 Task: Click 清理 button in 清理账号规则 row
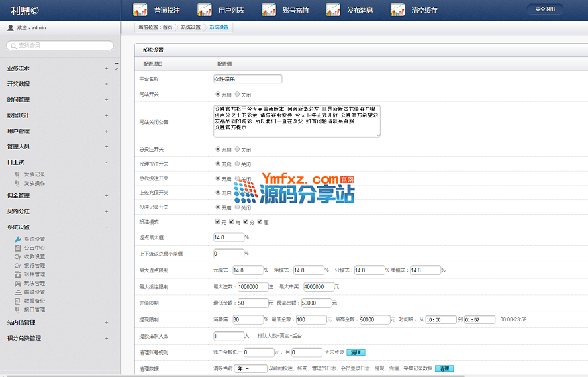[356, 352]
